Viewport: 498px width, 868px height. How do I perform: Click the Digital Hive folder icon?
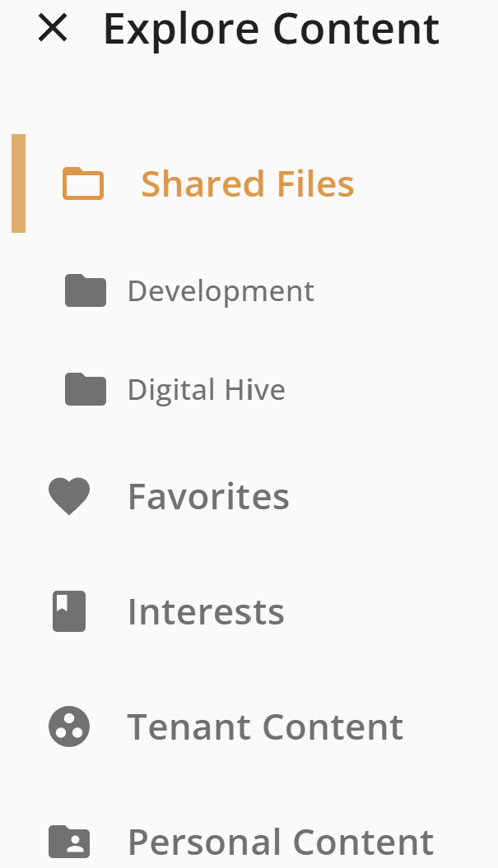(x=86, y=389)
